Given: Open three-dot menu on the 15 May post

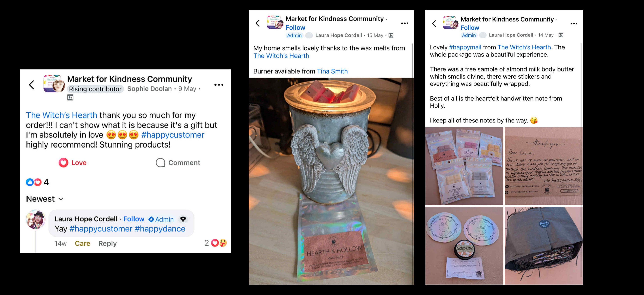Looking at the screenshot, I should (x=405, y=23).
